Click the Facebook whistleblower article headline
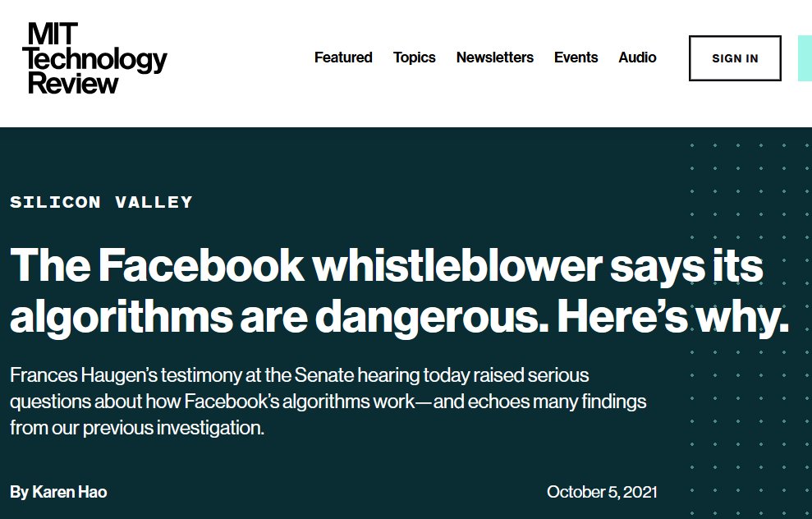 [399, 291]
